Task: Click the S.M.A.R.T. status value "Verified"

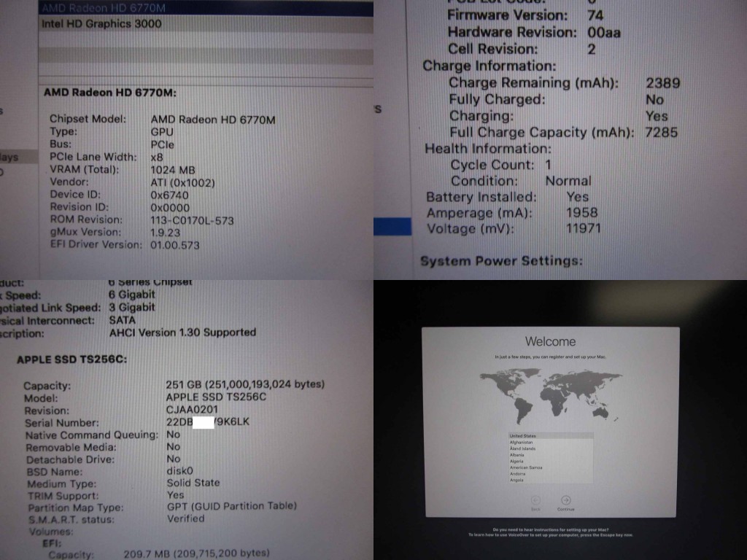Action: point(186,518)
